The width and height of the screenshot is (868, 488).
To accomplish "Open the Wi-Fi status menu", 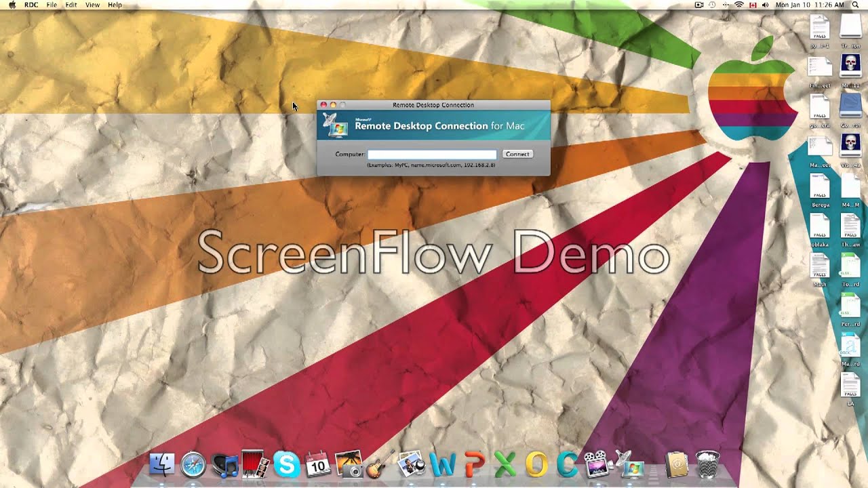I will click(738, 5).
